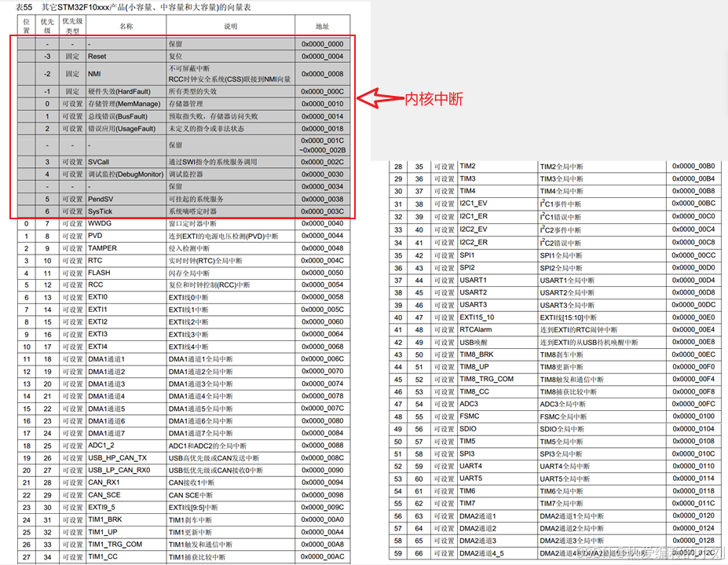Select the 说明 column header

tap(230, 26)
